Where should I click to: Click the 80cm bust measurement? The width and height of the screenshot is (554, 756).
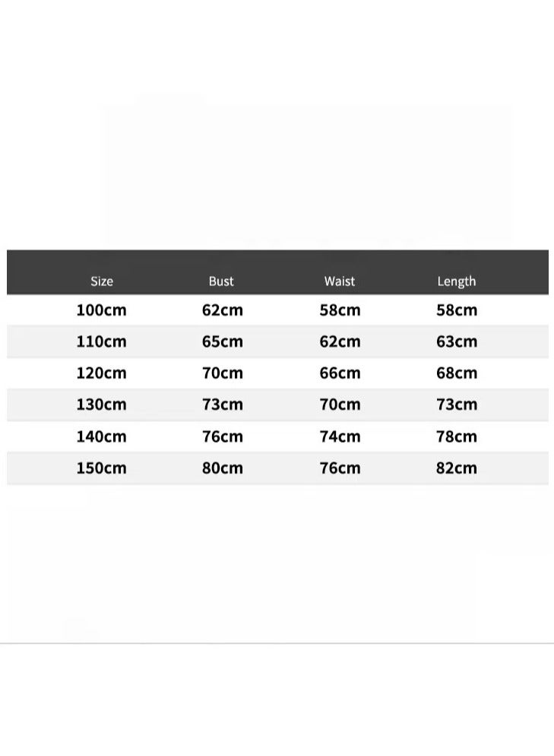223,468
